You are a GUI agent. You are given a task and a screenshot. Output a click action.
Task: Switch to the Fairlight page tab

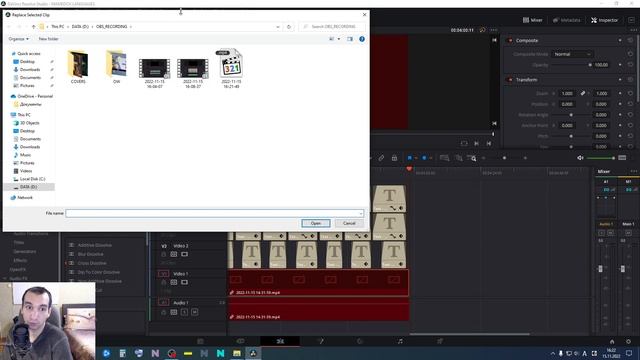pos(400,341)
